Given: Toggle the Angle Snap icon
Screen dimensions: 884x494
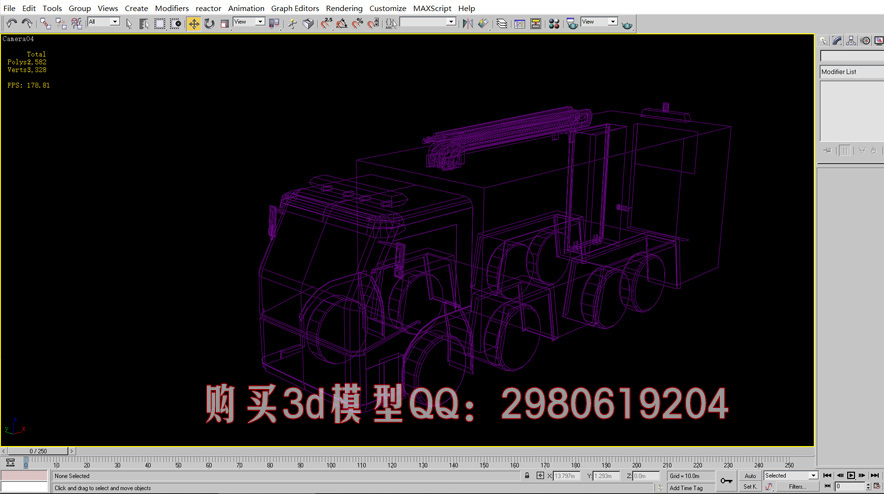Looking at the screenshot, I should (342, 23).
